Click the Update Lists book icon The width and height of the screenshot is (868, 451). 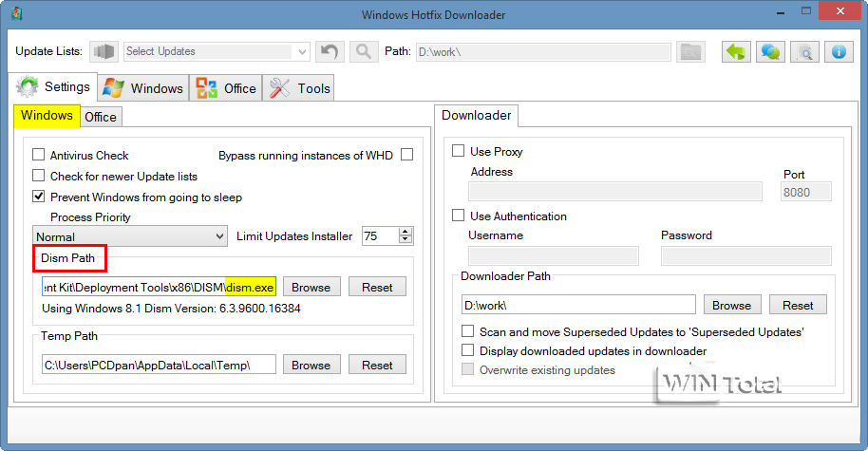pos(104,51)
